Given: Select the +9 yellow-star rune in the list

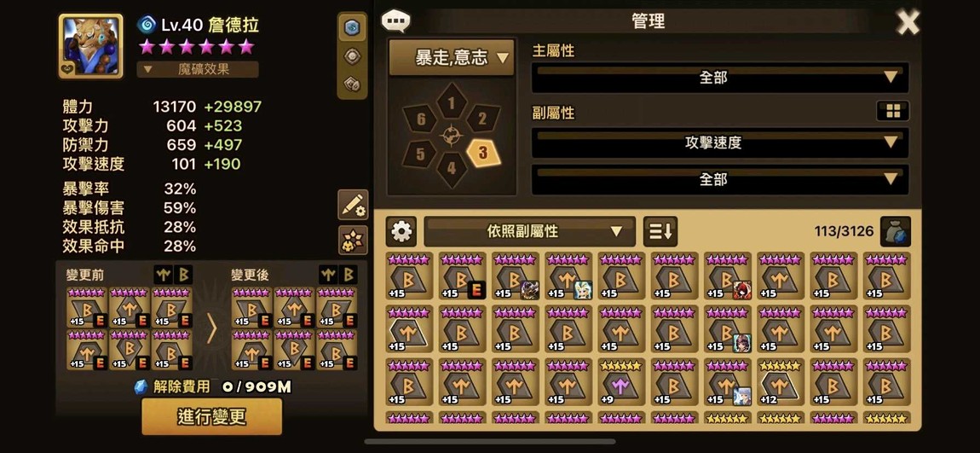Looking at the screenshot, I should (x=620, y=382).
